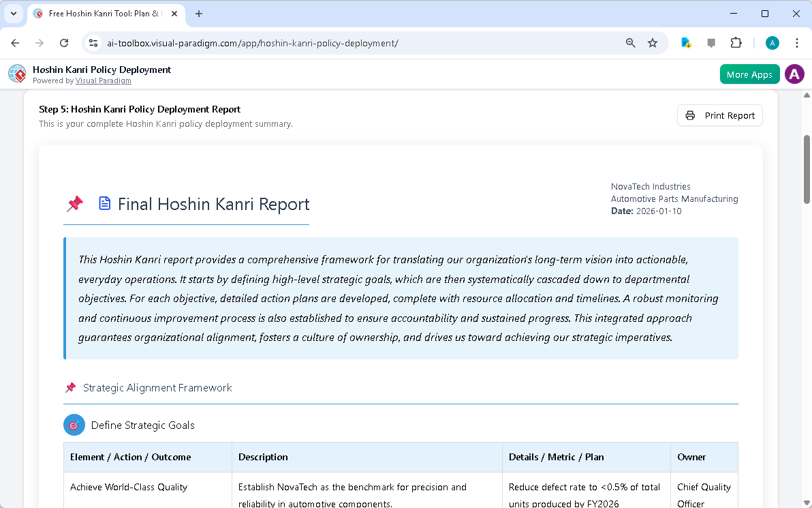Open the browser Extensions puzzle icon
812x508 pixels.
[736, 42]
